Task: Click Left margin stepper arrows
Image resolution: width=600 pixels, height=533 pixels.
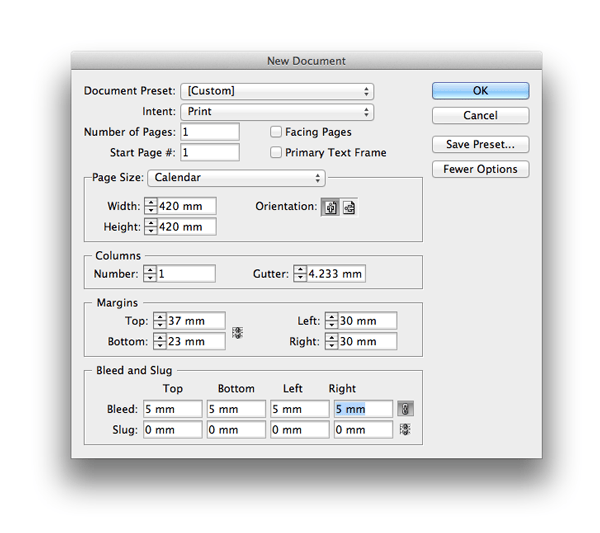Action: (x=332, y=321)
